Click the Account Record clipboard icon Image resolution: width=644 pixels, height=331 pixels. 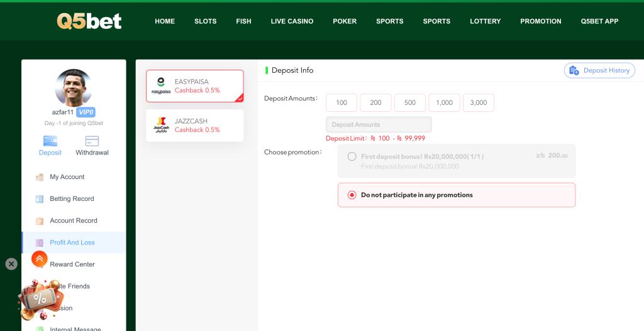coord(40,221)
